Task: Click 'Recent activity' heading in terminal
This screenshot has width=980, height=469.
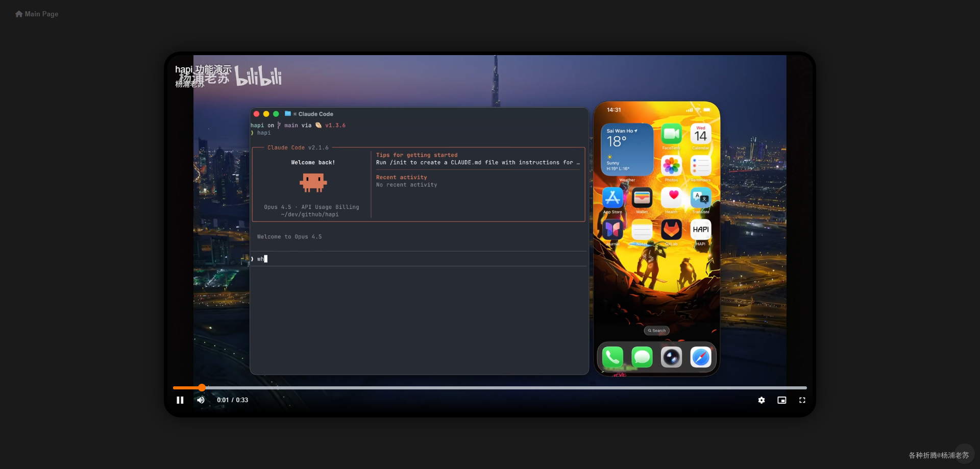Action: point(402,178)
